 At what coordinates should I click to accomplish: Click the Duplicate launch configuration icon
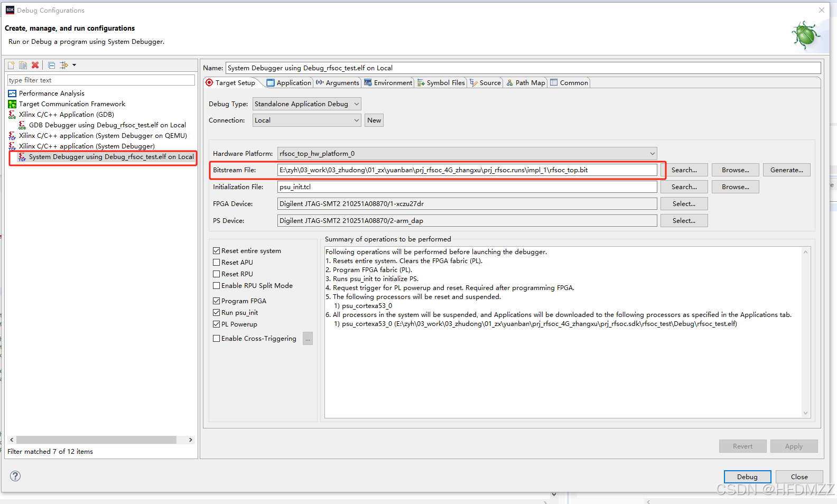23,65
